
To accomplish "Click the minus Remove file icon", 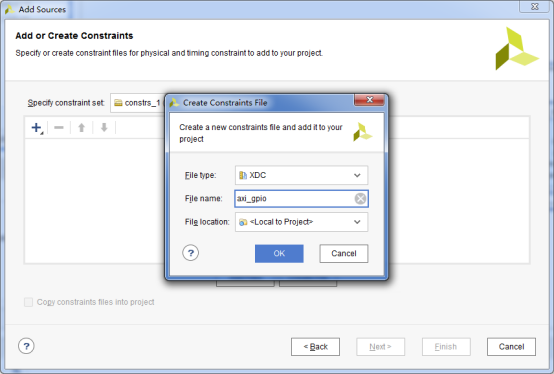I will pyautogui.click(x=59, y=127).
